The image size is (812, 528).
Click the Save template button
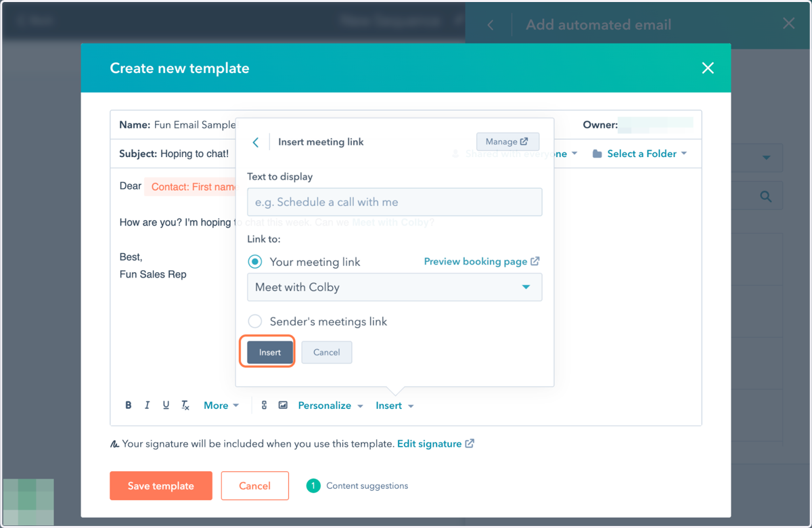tap(161, 485)
